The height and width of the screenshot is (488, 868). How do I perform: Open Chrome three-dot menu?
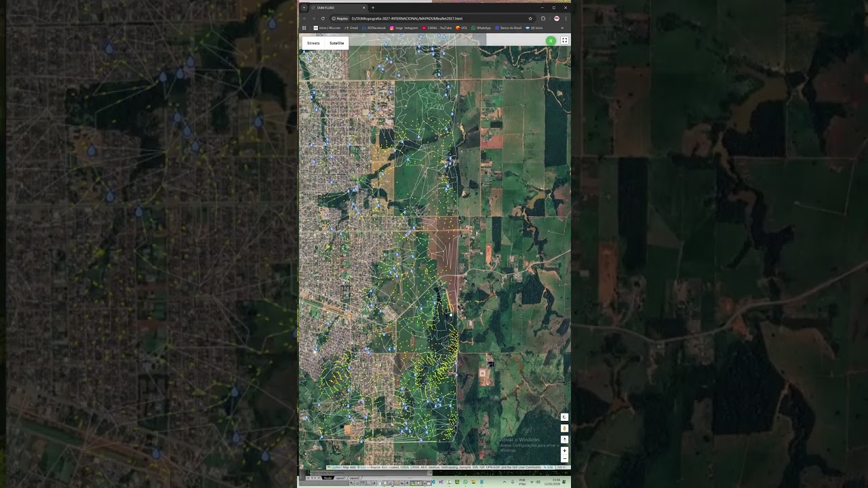pos(566,18)
